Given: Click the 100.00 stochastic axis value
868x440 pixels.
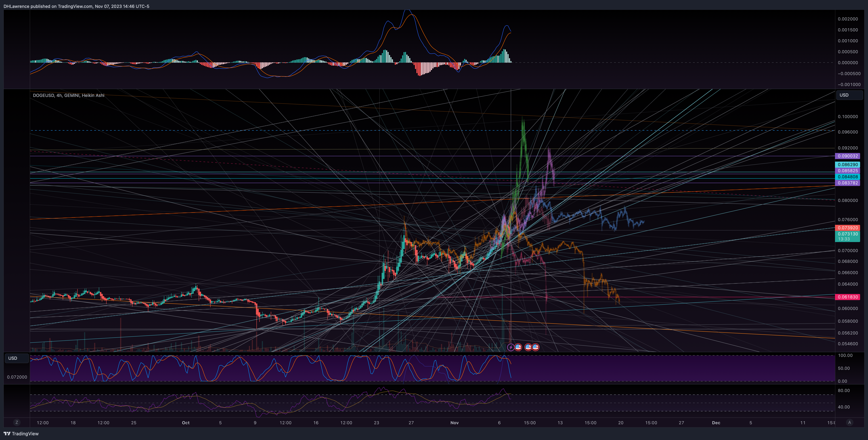Looking at the screenshot, I should click(x=845, y=355).
